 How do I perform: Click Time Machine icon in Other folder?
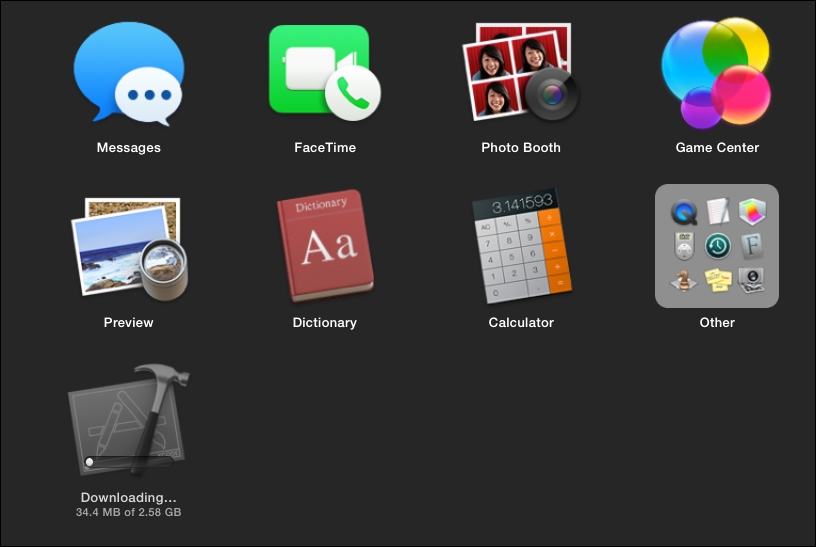pos(718,246)
